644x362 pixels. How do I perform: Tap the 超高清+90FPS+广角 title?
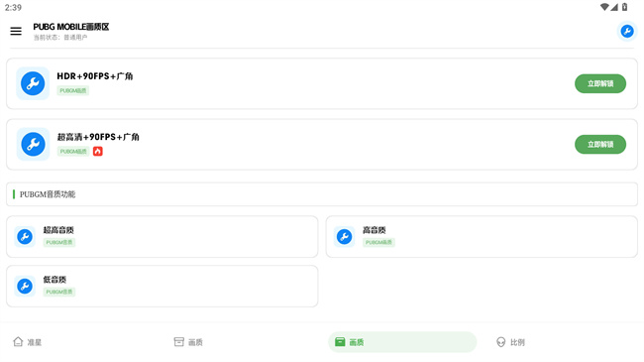pyautogui.click(x=98, y=137)
